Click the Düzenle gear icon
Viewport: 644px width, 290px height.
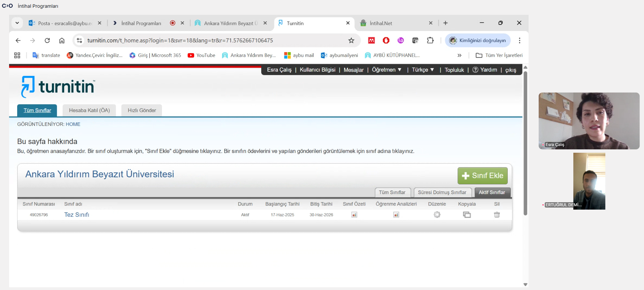pyautogui.click(x=437, y=215)
